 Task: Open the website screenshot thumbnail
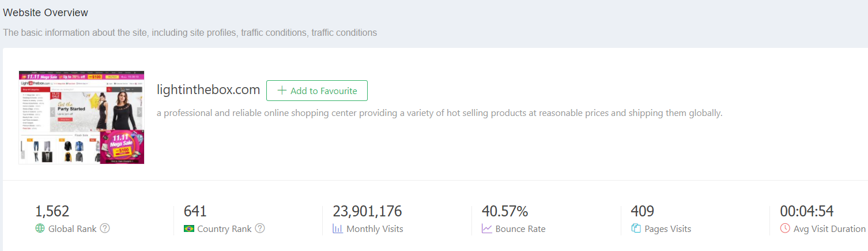point(81,117)
